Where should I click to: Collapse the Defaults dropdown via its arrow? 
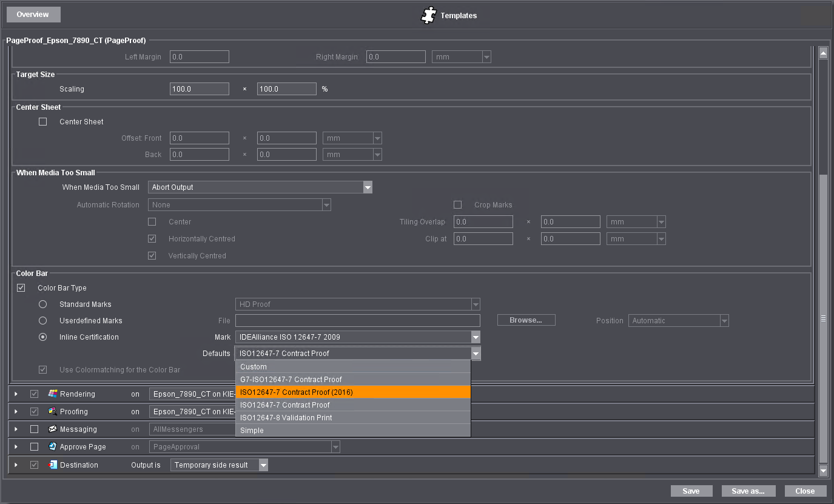pyautogui.click(x=476, y=353)
